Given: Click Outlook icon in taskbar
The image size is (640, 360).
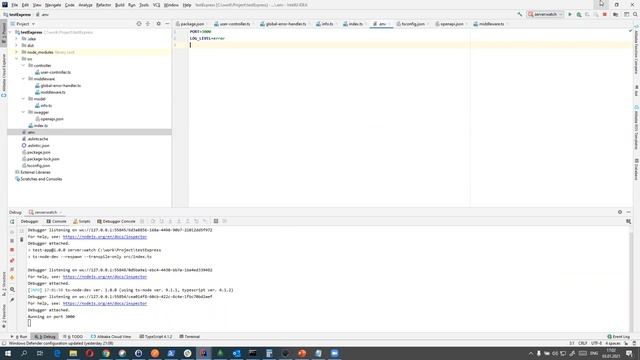Looking at the screenshot, I should click(x=236, y=353).
